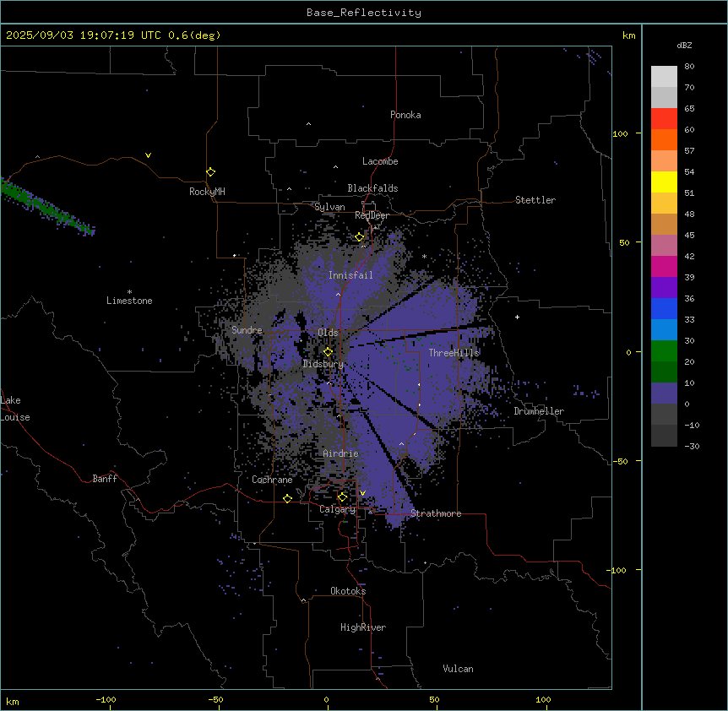Click the 50 tick on the bottom axis
This screenshot has height=711, width=728.
434,699
